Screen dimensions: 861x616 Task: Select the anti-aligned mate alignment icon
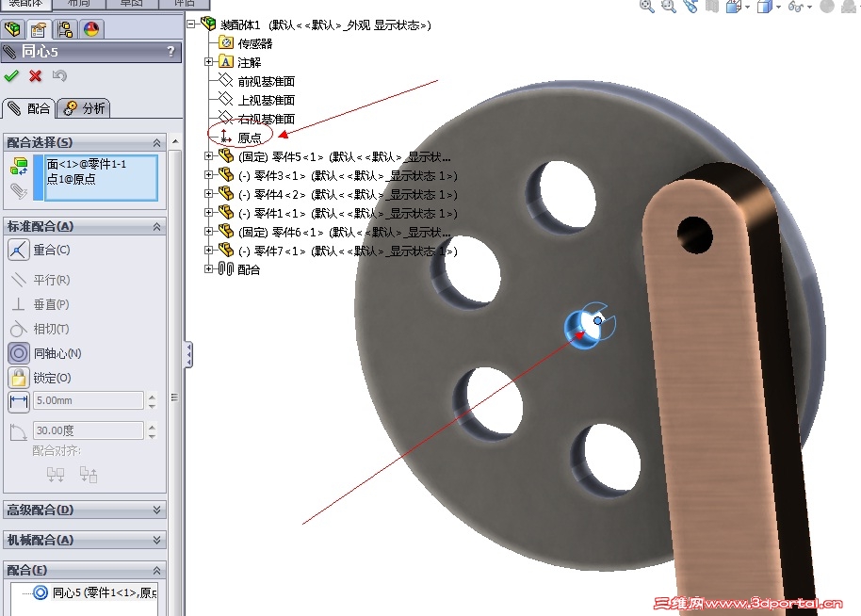(89, 475)
